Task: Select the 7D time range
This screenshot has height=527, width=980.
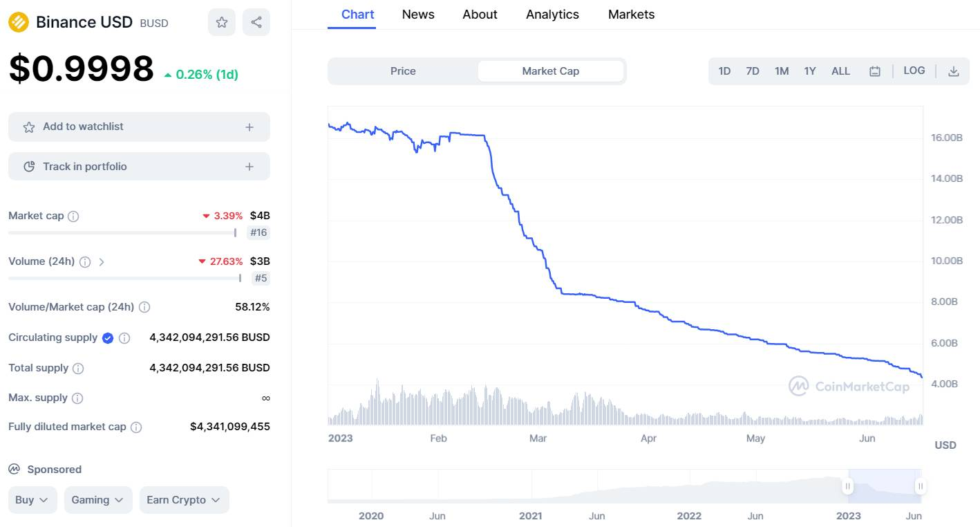Action: 753,71
